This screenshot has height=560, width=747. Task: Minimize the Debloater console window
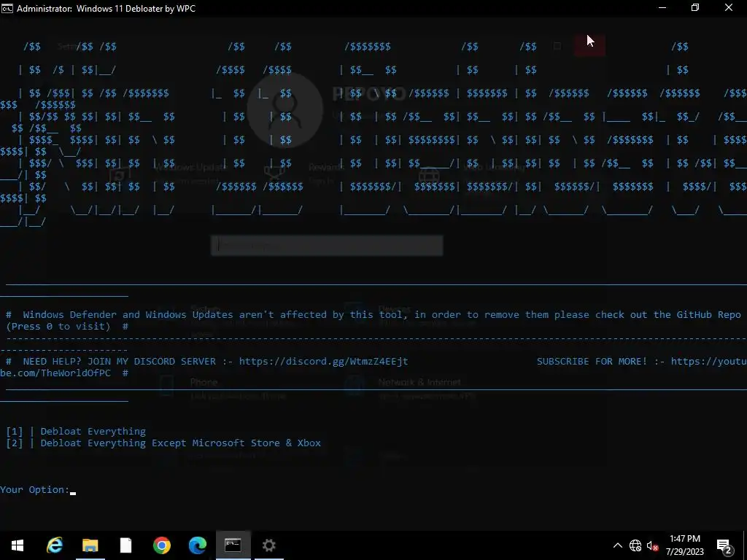(x=662, y=7)
